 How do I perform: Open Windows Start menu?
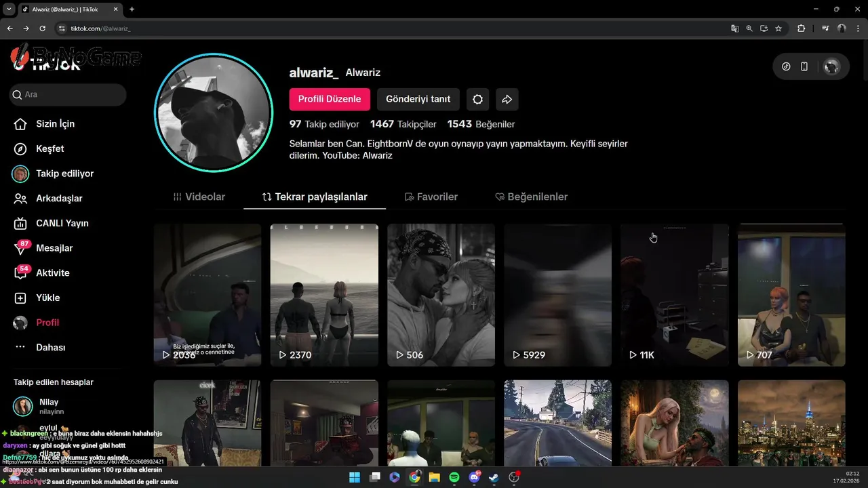[354, 477]
